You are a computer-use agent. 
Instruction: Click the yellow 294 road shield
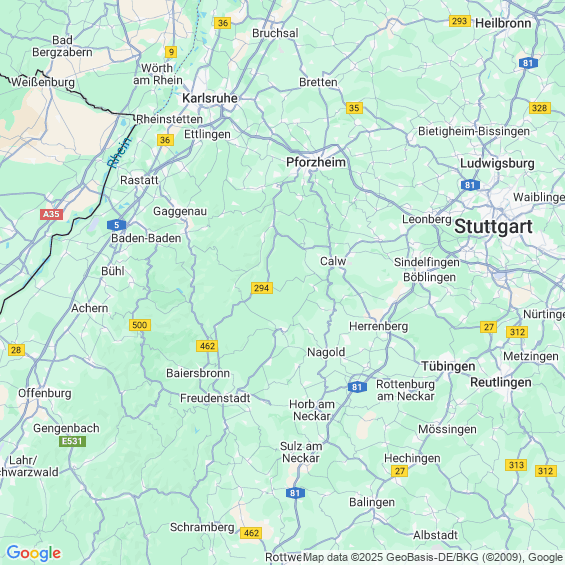pos(262,288)
